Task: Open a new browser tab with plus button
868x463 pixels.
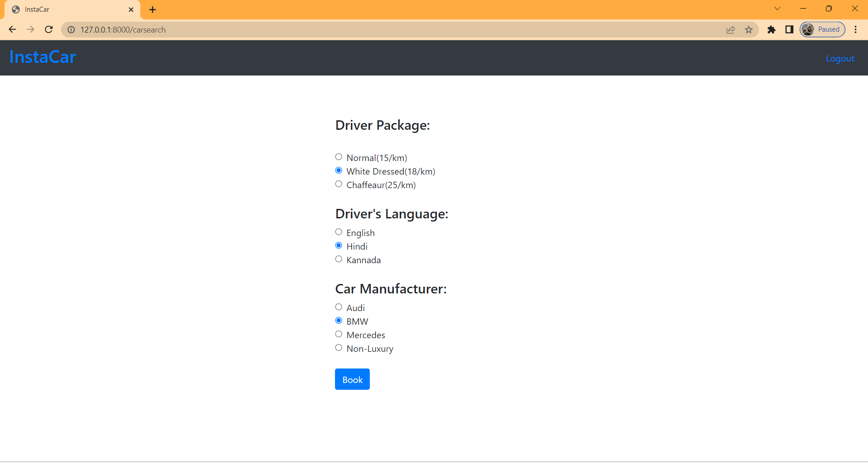Action: [x=152, y=9]
